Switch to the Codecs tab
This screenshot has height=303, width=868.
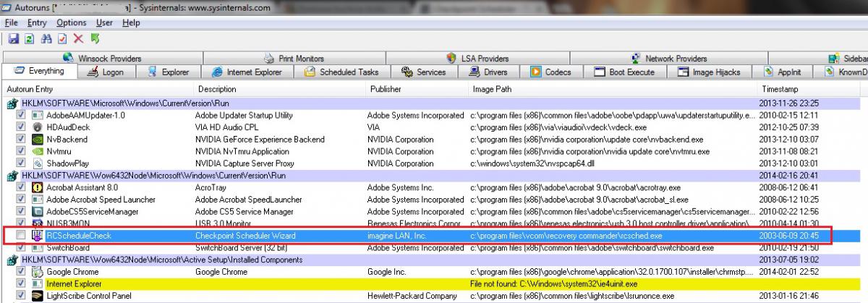point(552,72)
